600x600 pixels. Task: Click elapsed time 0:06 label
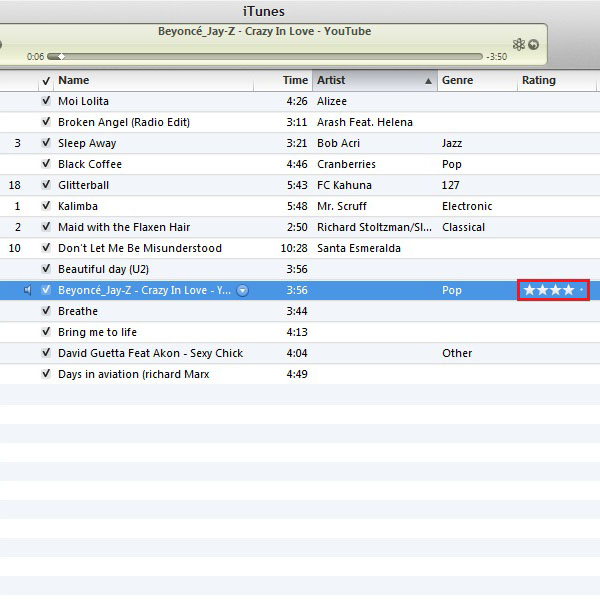(36, 57)
